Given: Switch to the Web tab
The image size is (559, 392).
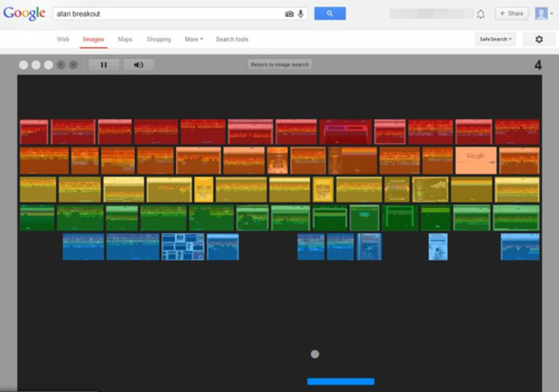Looking at the screenshot, I should (x=63, y=39).
